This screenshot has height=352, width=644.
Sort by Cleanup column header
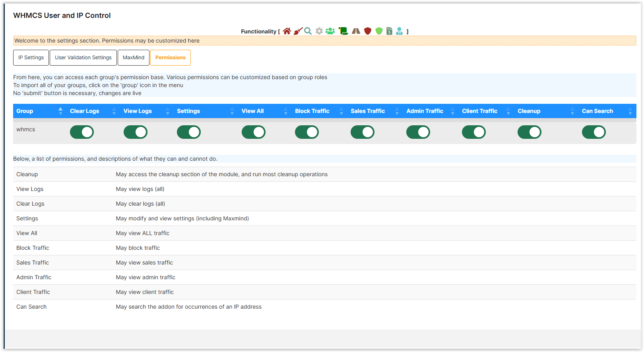tap(547, 111)
